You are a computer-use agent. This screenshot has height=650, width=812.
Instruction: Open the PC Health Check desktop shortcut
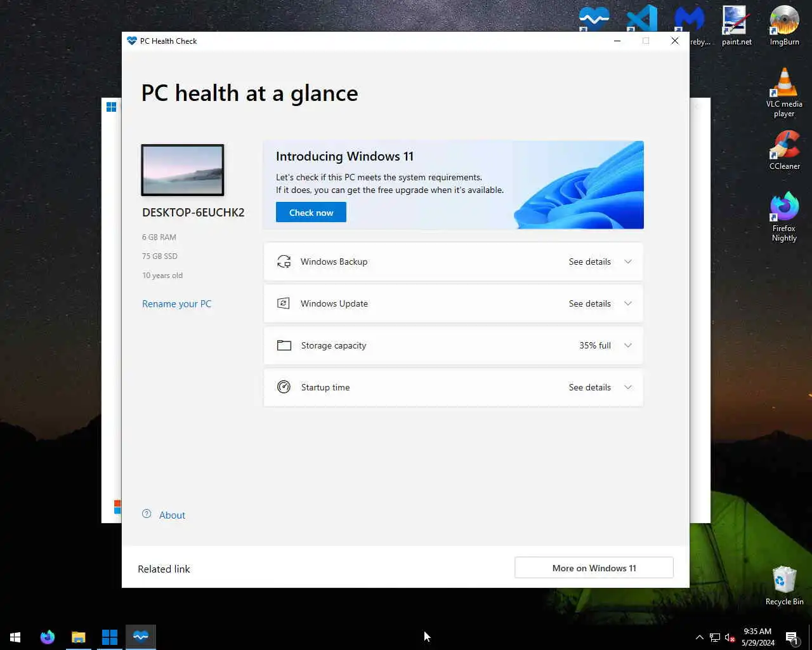point(594,19)
